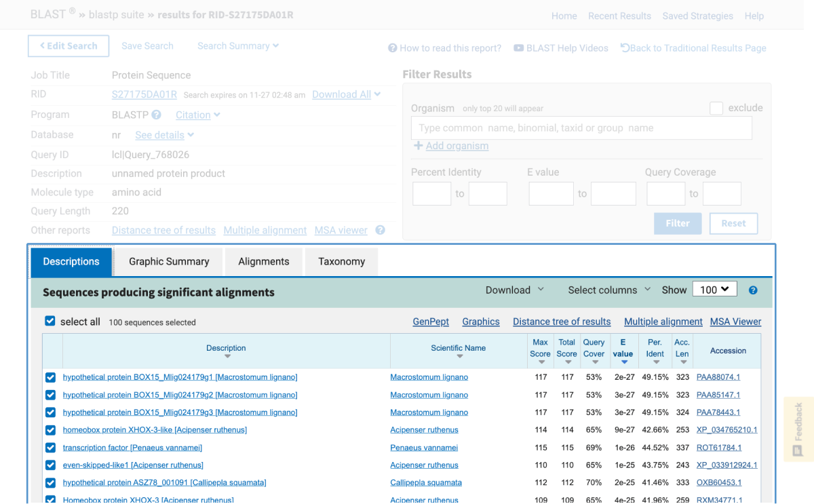Viewport: 814px width, 504px height.
Task: Click the Query Coverage maximum field
Action: (x=722, y=194)
